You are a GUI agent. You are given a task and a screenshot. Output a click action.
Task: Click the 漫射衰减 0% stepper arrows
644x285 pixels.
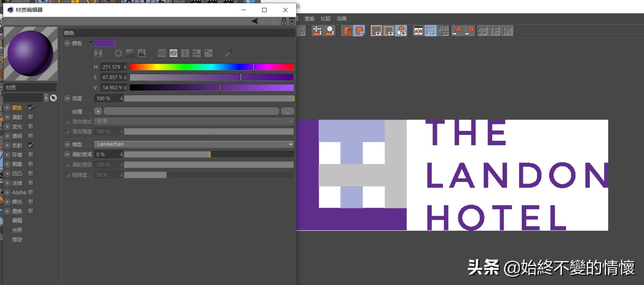coord(122,154)
